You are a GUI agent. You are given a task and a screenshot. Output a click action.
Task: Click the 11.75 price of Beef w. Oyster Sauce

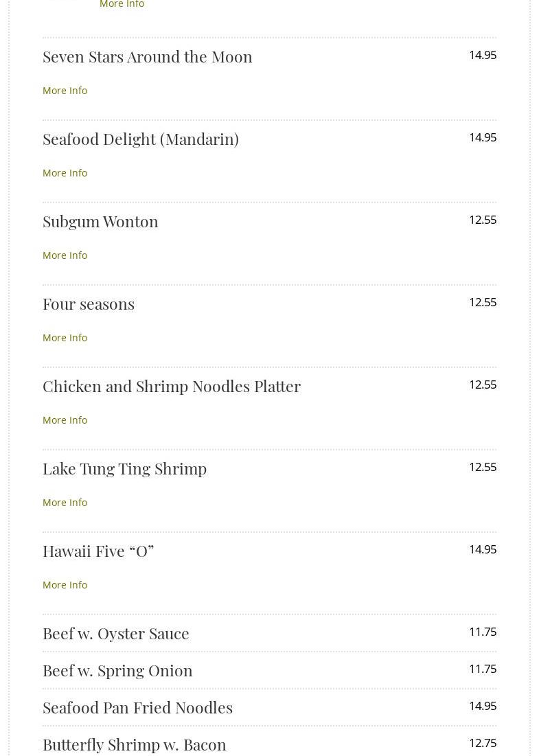click(x=482, y=632)
